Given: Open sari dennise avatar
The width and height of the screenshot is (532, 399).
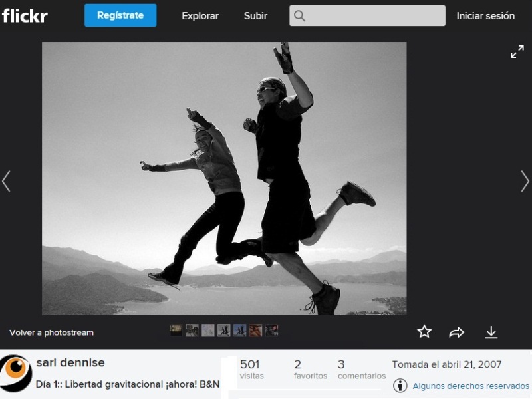Looking at the screenshot, I should (x=16, y=373).
